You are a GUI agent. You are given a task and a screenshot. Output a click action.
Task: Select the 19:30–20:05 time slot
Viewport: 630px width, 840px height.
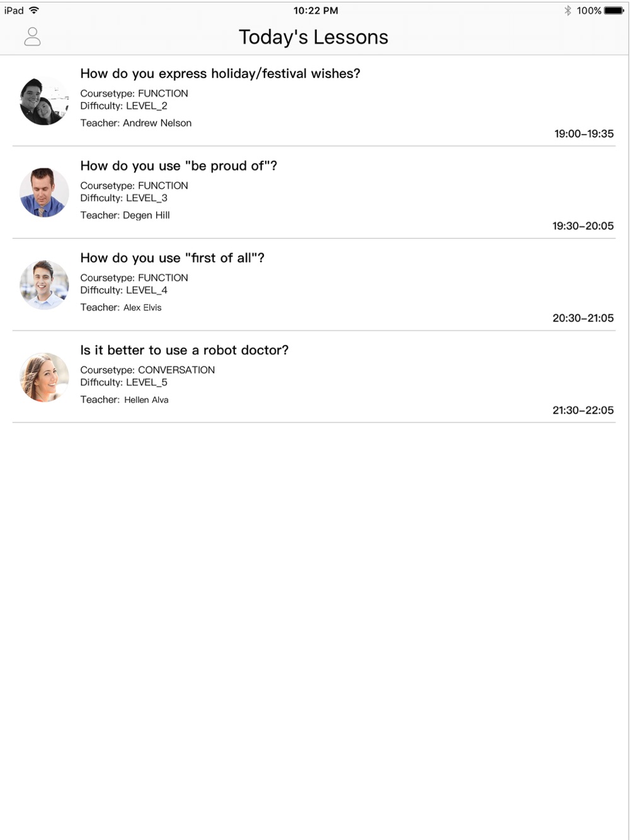(x=583, y=225)
